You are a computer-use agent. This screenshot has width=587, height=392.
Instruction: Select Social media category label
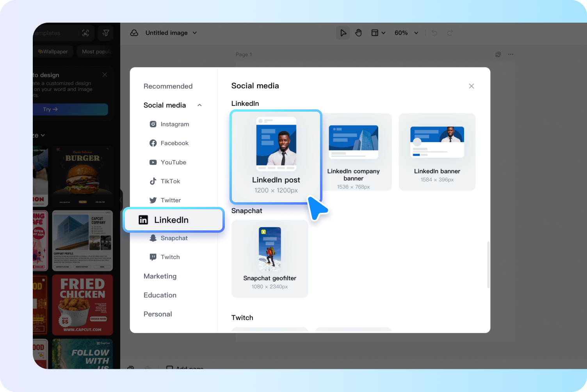coord(165,105)
